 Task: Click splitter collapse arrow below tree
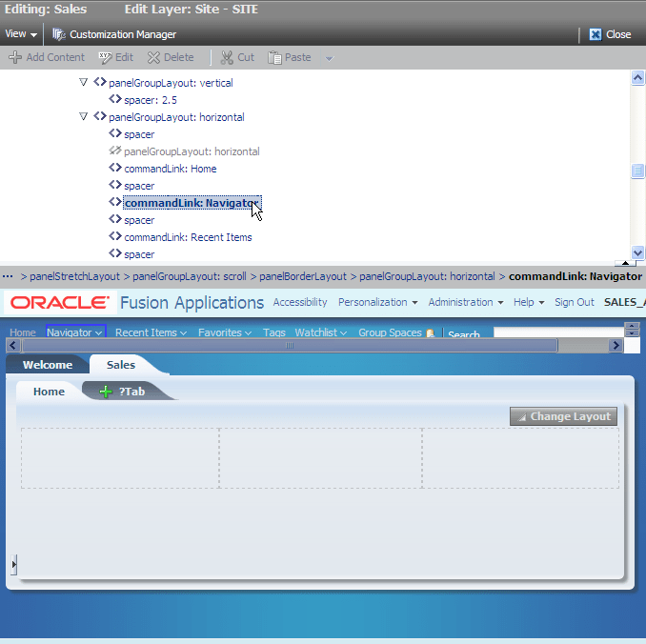coord(625,263)
